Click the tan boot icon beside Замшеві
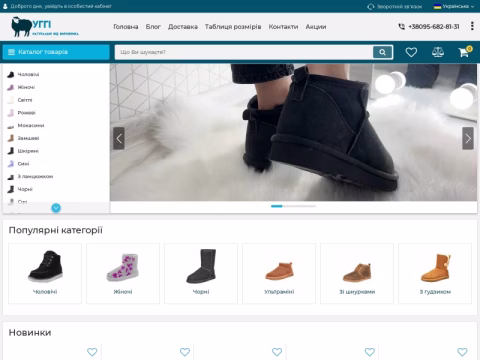 (11, 138)
